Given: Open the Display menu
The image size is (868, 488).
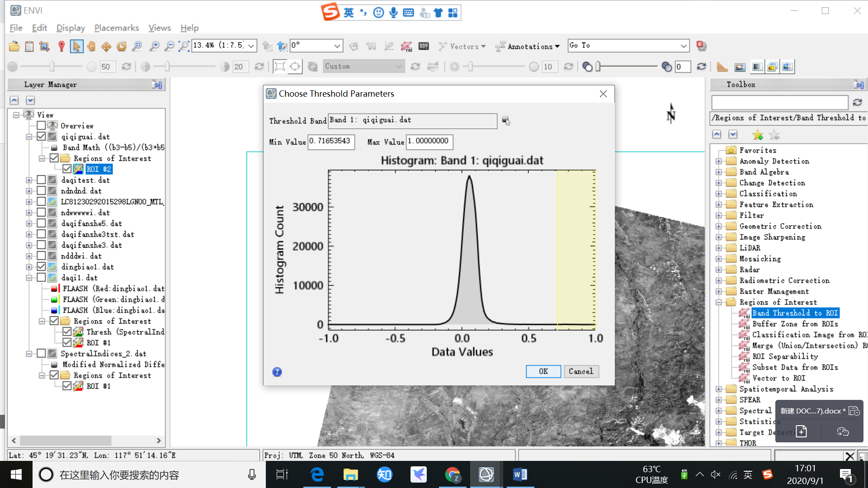Looking at the screenshot, I should 71,28.
